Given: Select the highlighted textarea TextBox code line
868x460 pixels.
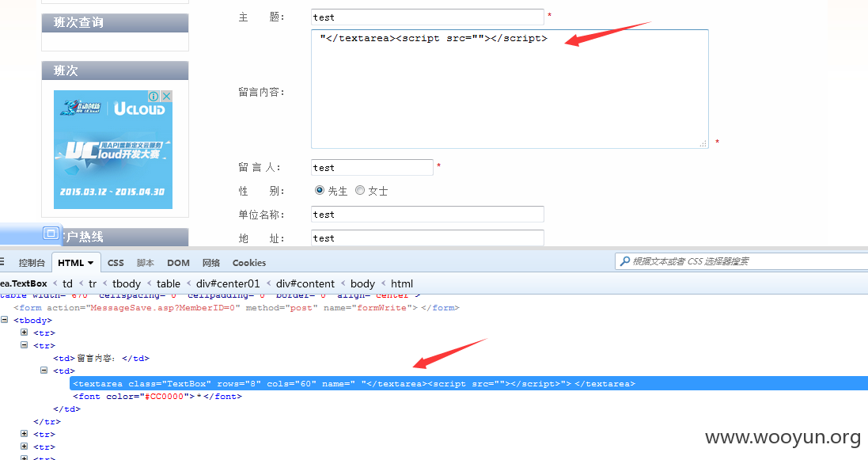Looking at the screenshot, I should 469,383.
